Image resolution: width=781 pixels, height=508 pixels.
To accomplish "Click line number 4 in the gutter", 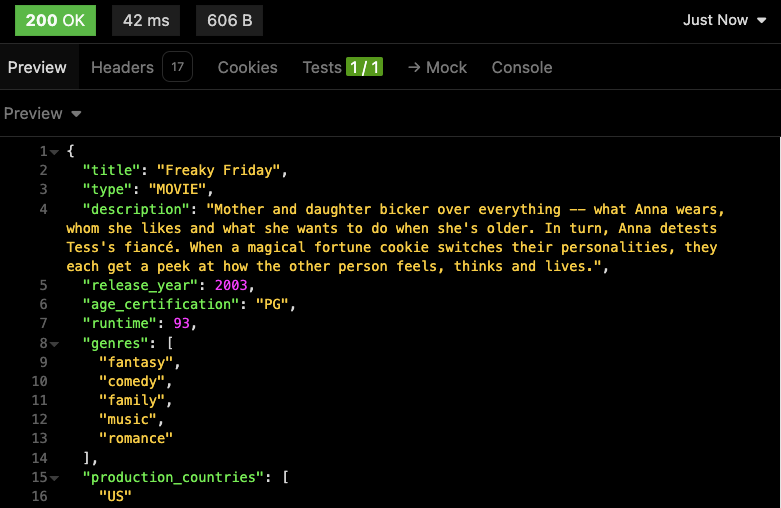I will [x=44, y=209].
